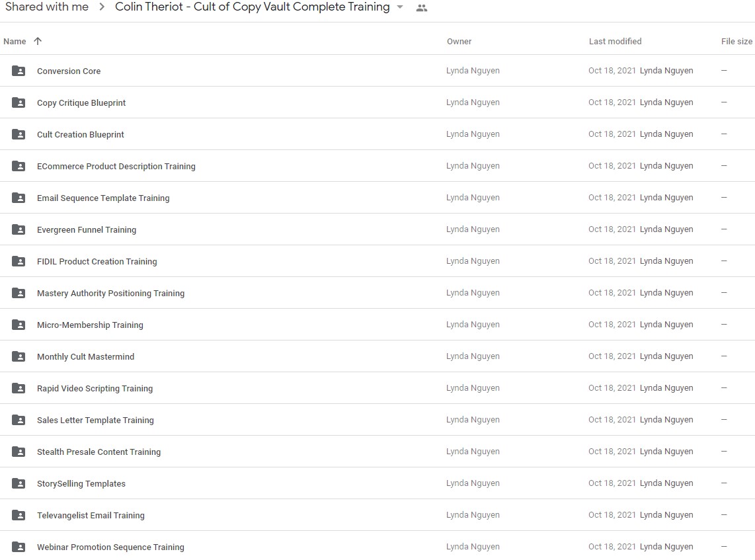Pick the Mastery Authority Positioning Training folder icon

click(x=19, y=294)
